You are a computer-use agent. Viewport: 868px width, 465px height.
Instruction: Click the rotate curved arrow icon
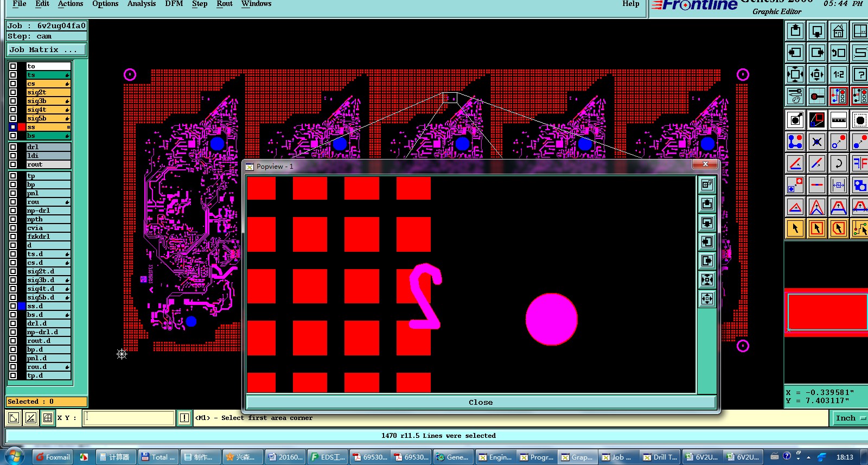[839, 163]
